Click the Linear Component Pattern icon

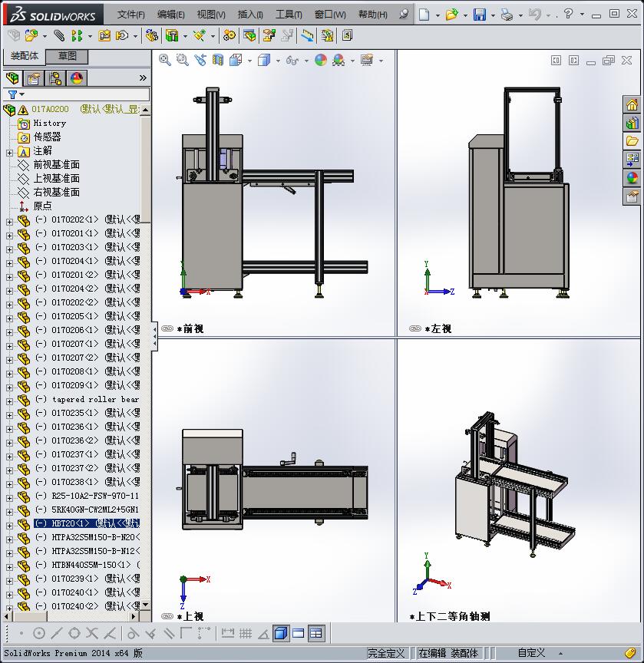coord(77,35)
